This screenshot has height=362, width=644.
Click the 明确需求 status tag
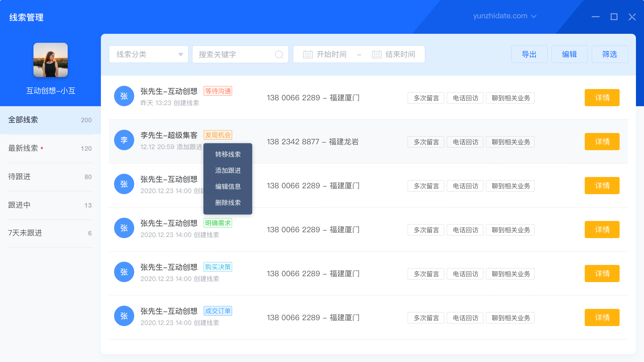[218, 223]
